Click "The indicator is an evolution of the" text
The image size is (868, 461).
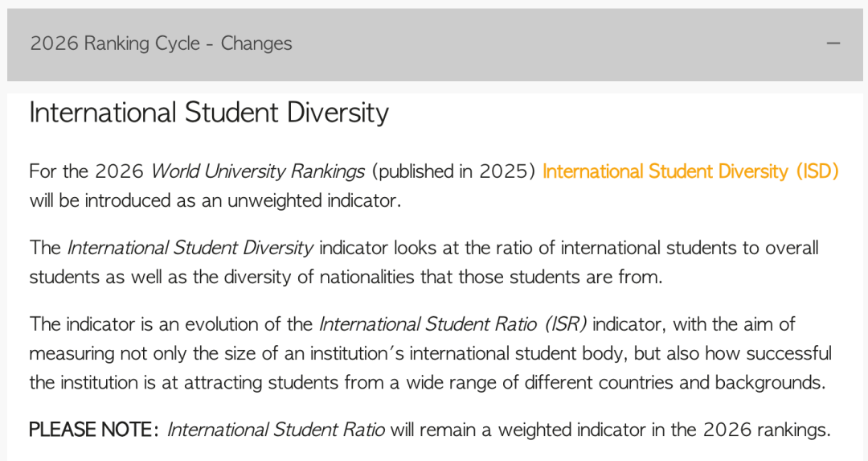171,323
